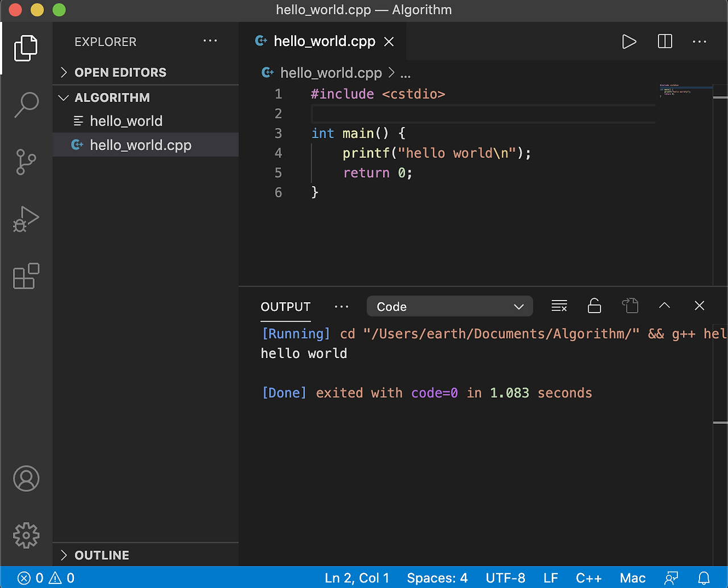This screenshot has width=728, height=588.
Task: Open the Run and Debug view icon
Action: 26,219
